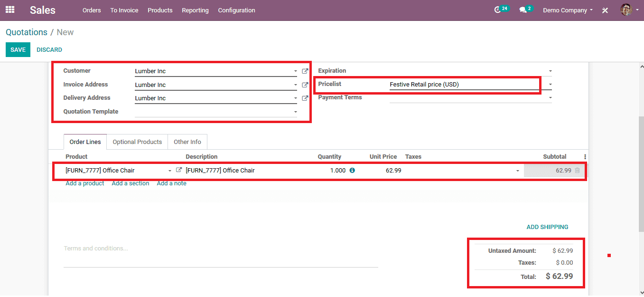The height and width of the screenshot is (297, 644).
Task: Open external link for Customer Lumber Inc
Action: tap(305, 71)
